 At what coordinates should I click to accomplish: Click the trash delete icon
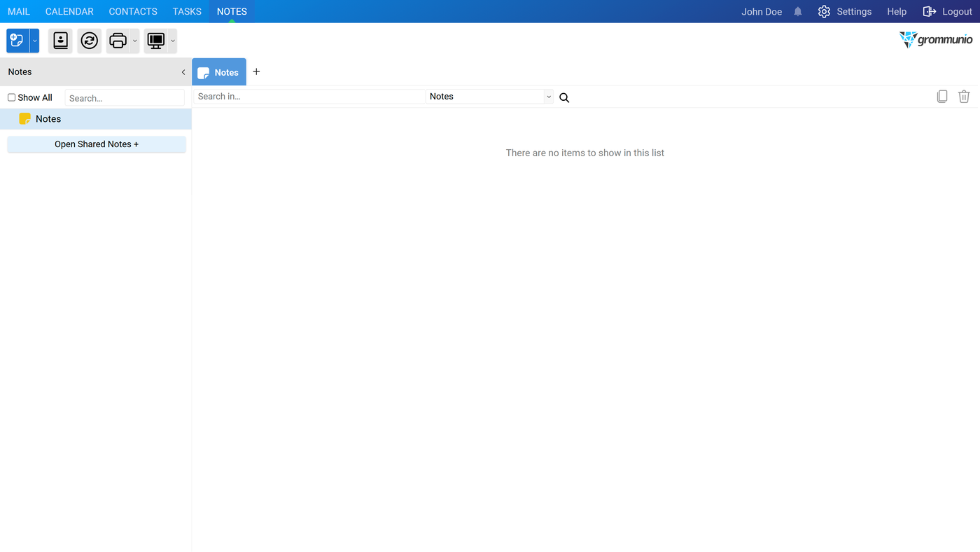point(964,97)
